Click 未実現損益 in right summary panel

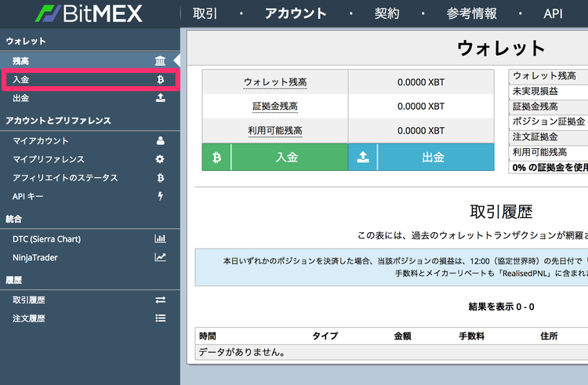point(535,91)
